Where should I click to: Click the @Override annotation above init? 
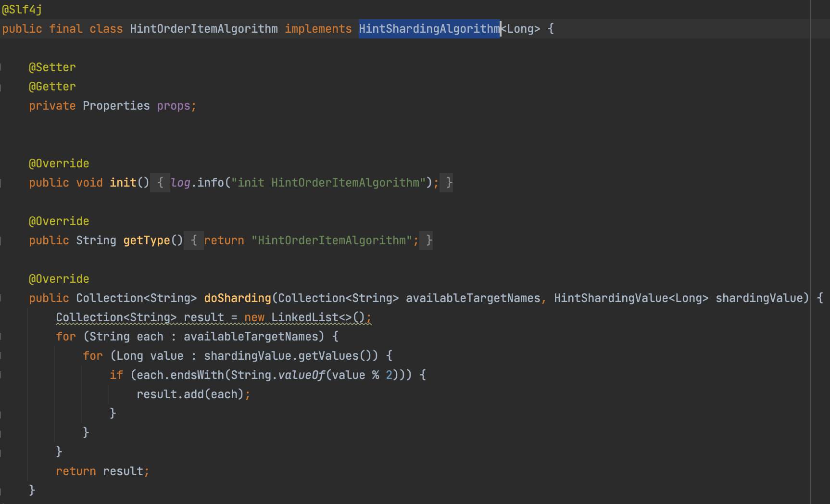(59, 164)
